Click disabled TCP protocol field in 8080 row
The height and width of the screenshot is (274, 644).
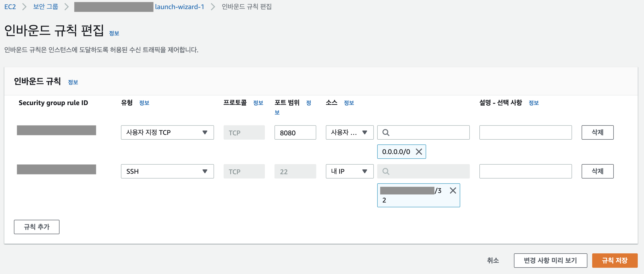[244, 132]
